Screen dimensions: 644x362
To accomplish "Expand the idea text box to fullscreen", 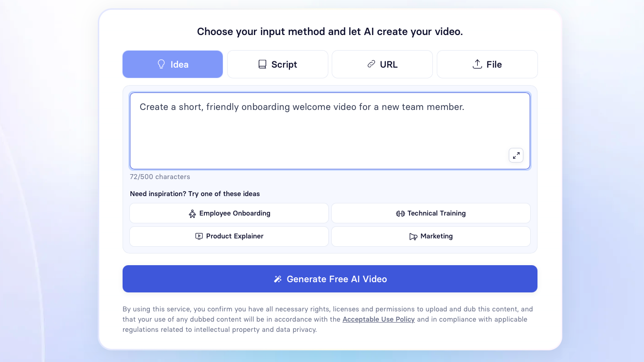I will 516,156.
